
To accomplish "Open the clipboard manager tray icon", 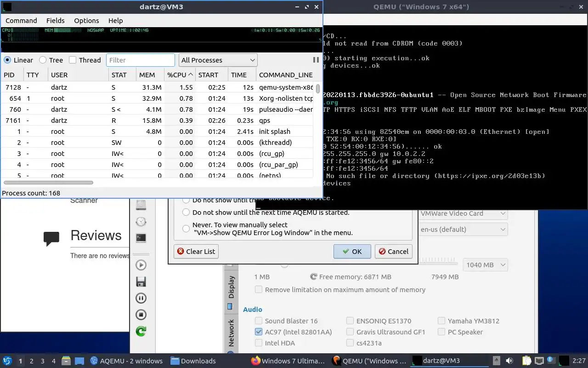I will [526, 361].
